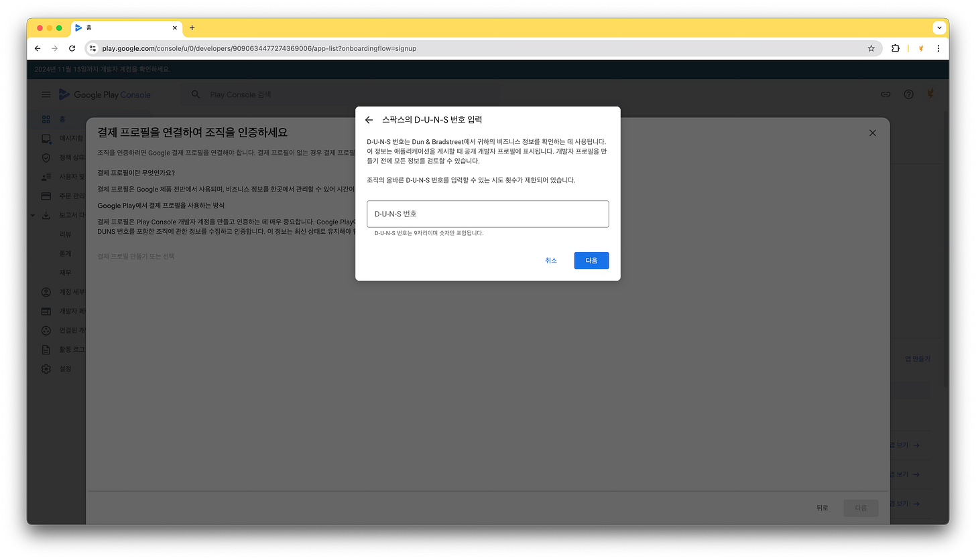The width and height of the screenshot is (976, 560).
Task: Open the 보고서 download icon in the sidebar
Action: pyautogui.click(x=46, y=216)
